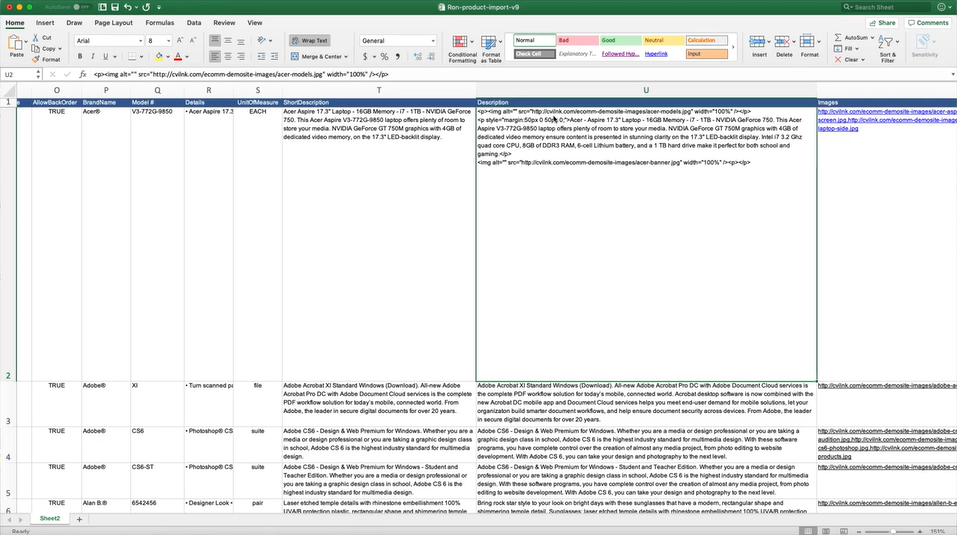Click the Undo arrow icon

[x=128, y=7]
